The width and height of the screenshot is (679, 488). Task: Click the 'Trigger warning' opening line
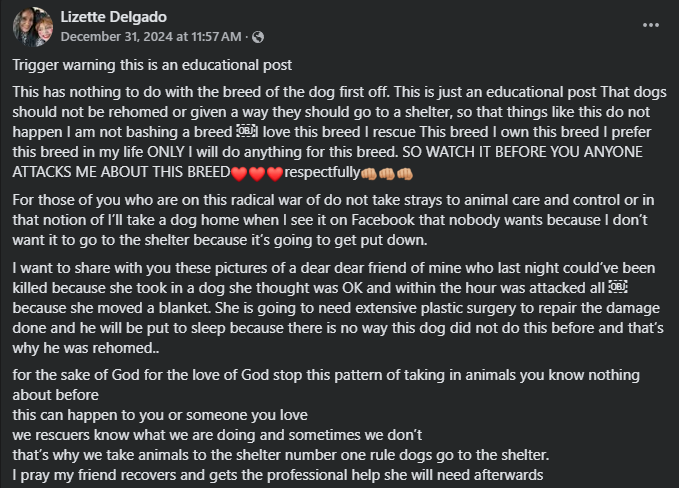152,65
